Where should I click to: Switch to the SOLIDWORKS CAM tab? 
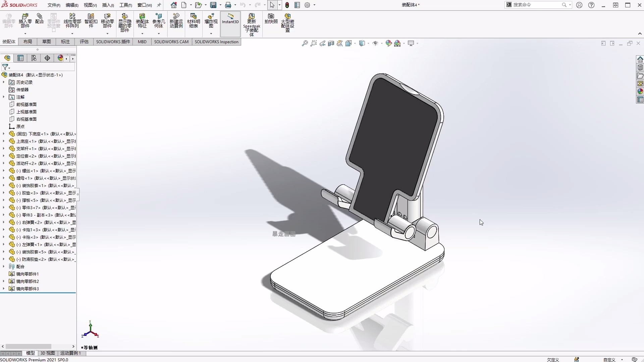[172, 42]
